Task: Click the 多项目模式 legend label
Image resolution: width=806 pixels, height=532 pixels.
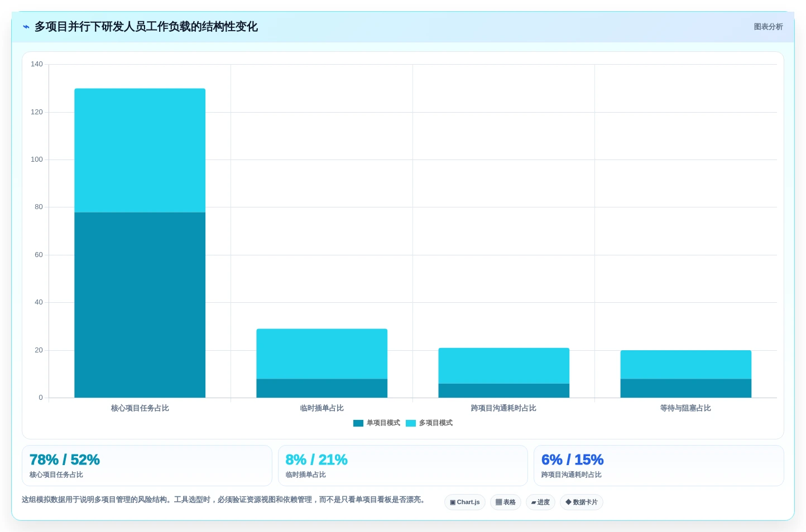Action: tap(436, 423)
